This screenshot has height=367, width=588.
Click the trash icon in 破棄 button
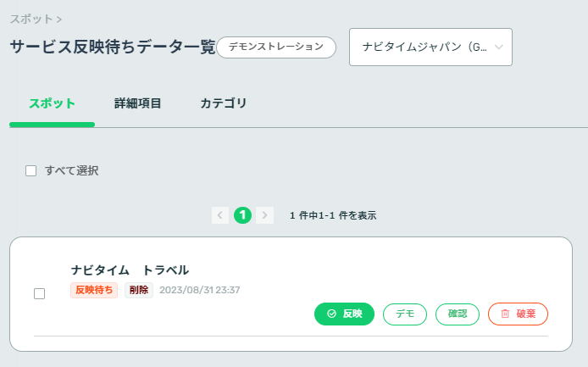click(505, 314)
